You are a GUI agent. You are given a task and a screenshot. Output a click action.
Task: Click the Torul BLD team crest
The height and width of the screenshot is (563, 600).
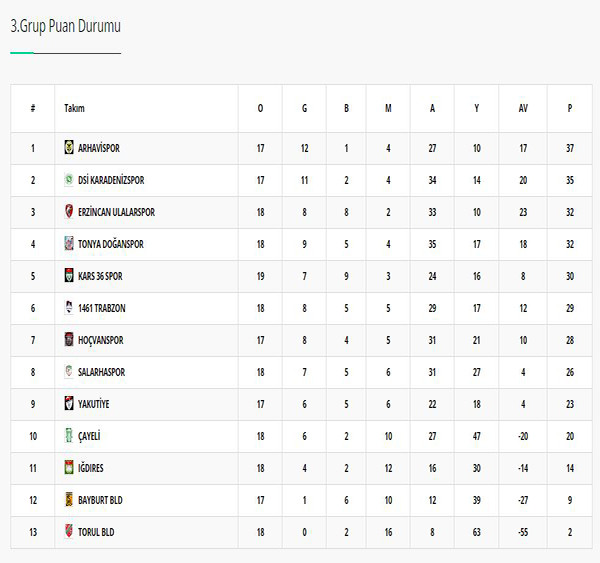(69, 532)
